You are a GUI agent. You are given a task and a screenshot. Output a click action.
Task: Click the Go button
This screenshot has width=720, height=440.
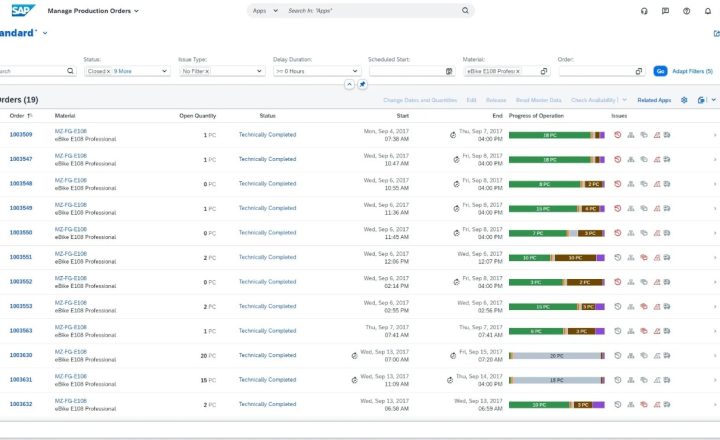[660, 71]
